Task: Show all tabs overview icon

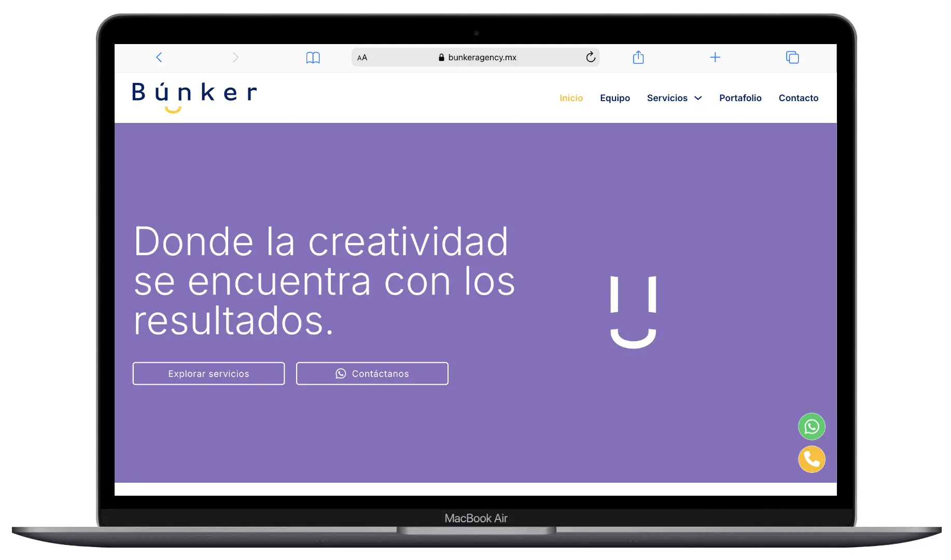Action: tap(792, 57)
